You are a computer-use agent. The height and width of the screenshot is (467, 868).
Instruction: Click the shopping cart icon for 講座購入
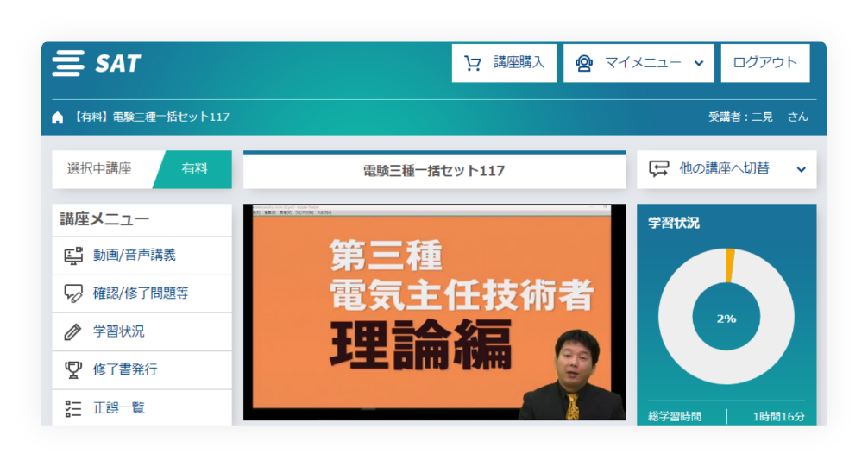[x=472, y=63]
